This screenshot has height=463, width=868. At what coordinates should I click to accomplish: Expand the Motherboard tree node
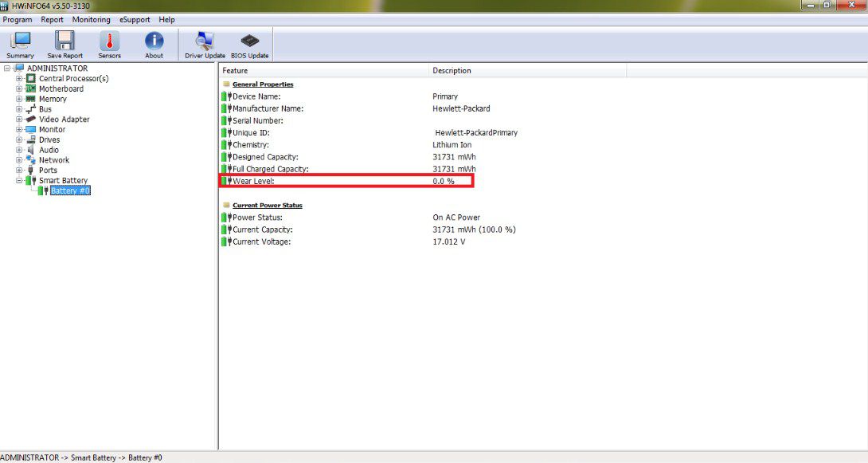coord(19,89)
